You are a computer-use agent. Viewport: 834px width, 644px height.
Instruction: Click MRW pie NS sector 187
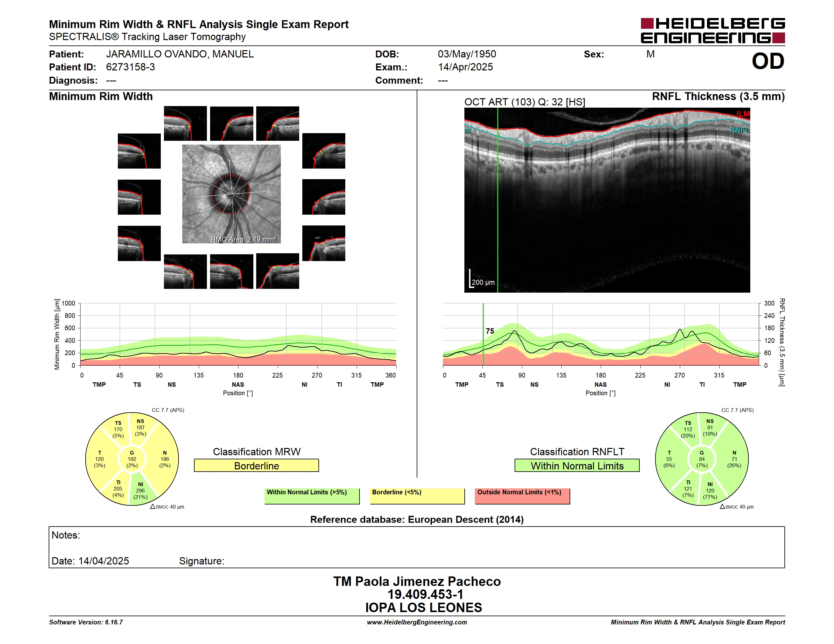tap(141, 427)
